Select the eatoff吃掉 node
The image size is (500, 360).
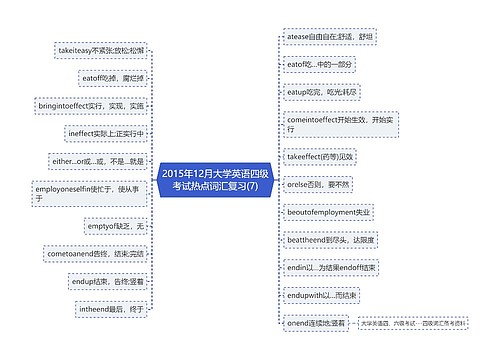(x=113, y=78)
